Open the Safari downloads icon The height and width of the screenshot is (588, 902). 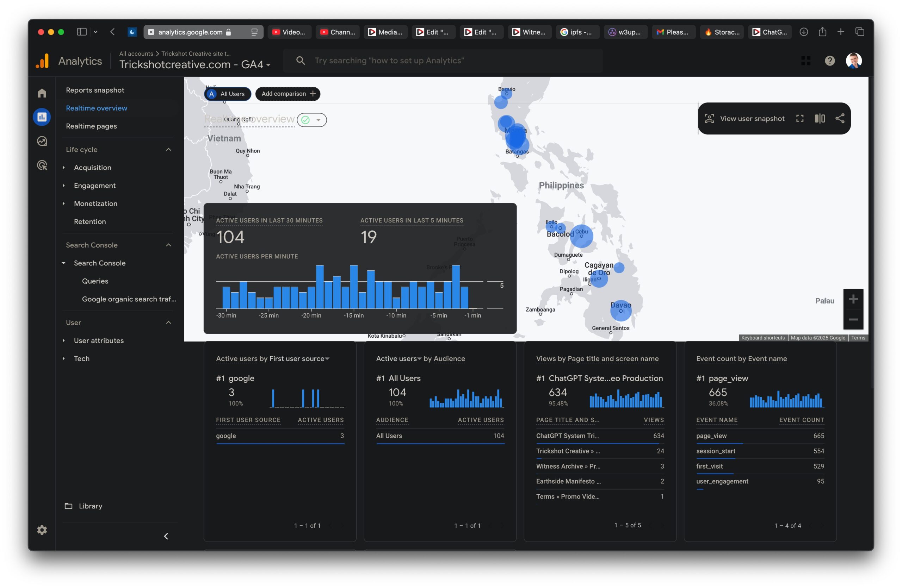point(803,32)
